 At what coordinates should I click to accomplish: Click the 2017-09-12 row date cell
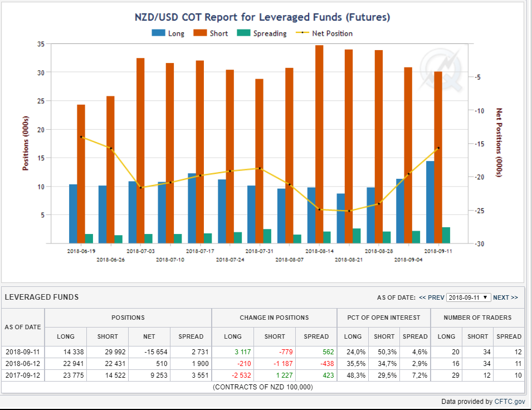[23, 375]
